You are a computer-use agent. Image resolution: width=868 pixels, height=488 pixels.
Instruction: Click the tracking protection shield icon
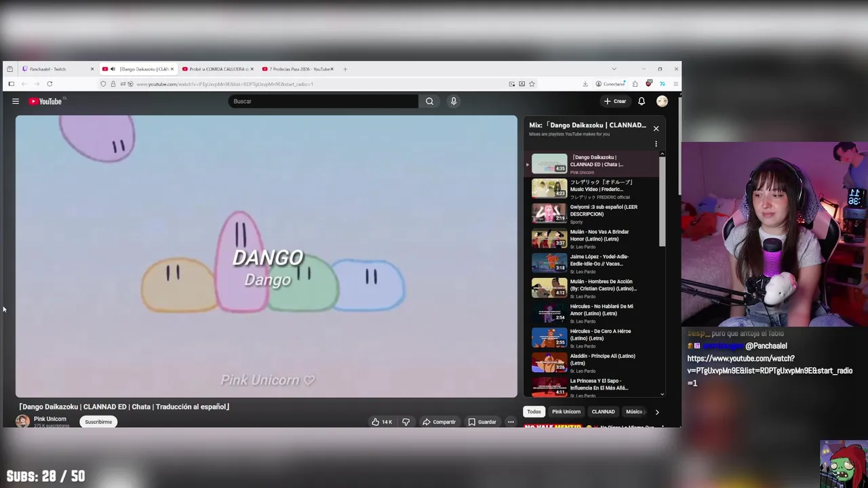pyautogui.click(x=103, y=84)
